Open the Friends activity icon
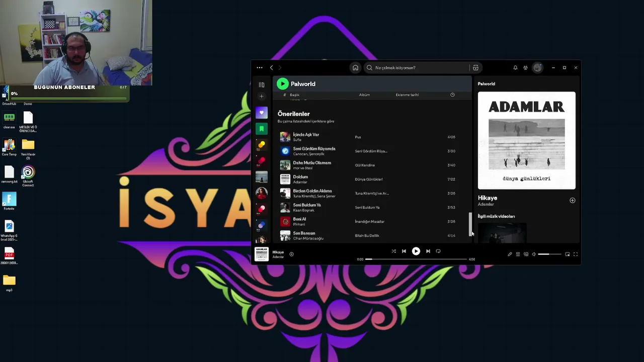Image resolution: width=644 pixels, height=362 pixels. click(525, 68)
